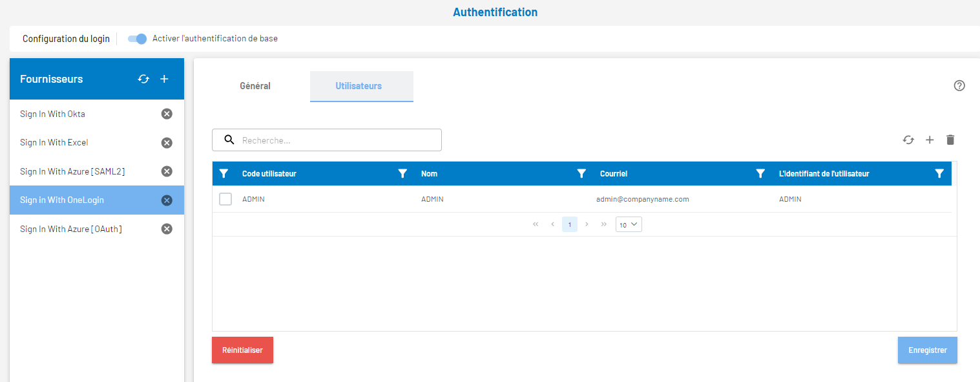Screen dimensions: 980x382
Task: Select Sign In With Azure [SAML2] provider
Action: (72, 171)
